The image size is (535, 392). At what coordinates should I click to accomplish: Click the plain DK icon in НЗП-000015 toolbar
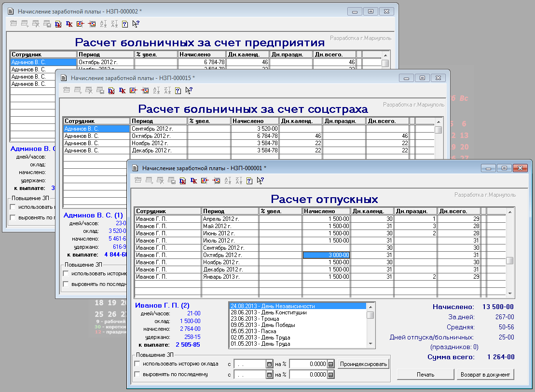coord(123,91)
